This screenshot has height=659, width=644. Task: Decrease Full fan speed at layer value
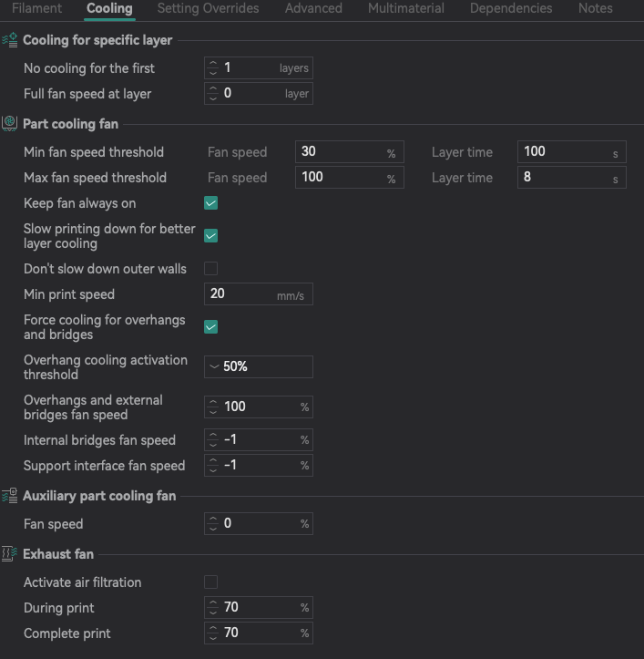(x=213, y=98)
